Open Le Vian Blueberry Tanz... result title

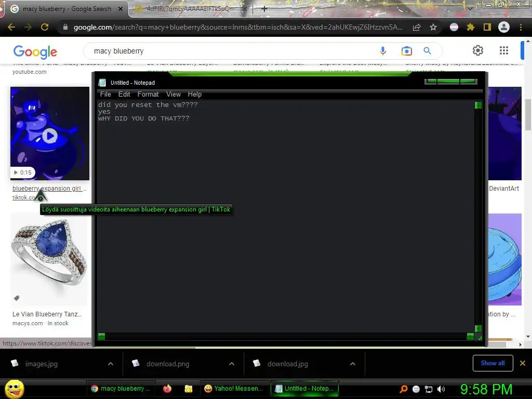pos(47,314)
